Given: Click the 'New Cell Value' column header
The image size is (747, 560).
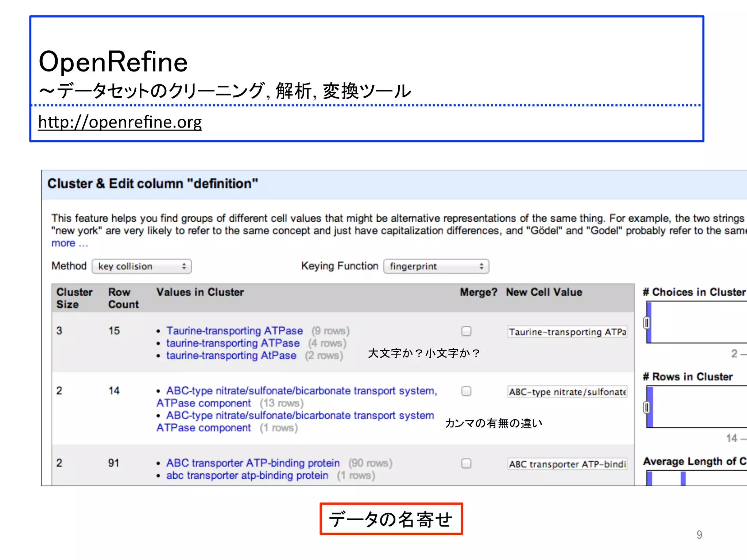Looking at the screenshot, I should 544,292.
